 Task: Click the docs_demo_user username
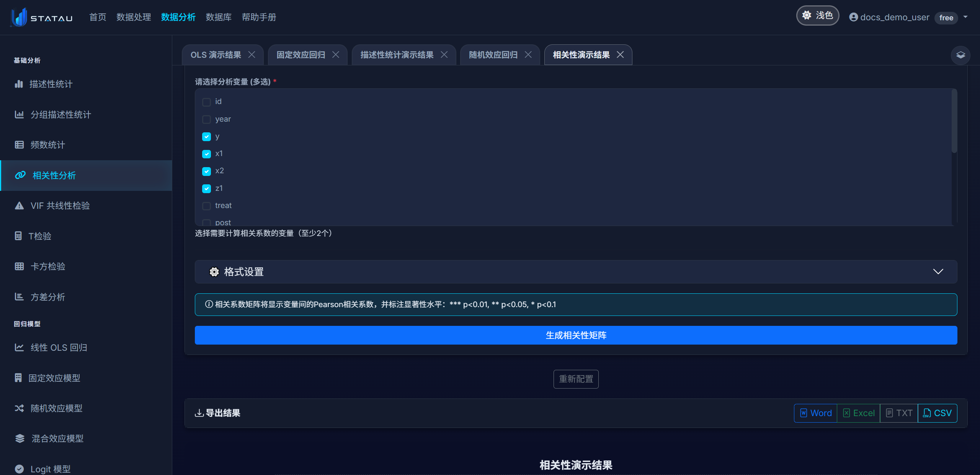point(895,17)
